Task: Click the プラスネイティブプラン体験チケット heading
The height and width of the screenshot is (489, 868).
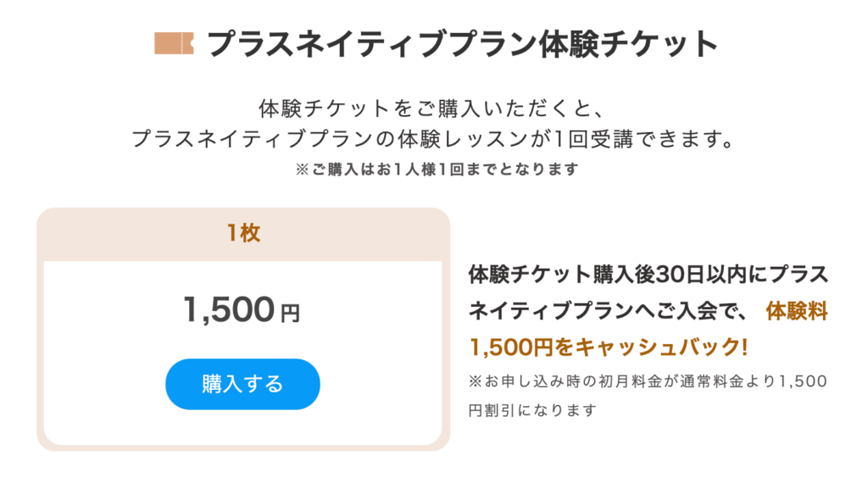Action: (462, 44)
